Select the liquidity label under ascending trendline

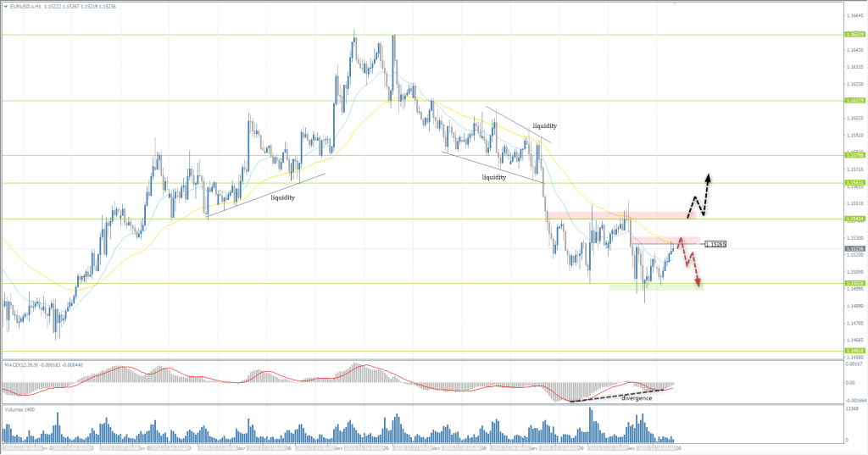coord(283,197)
